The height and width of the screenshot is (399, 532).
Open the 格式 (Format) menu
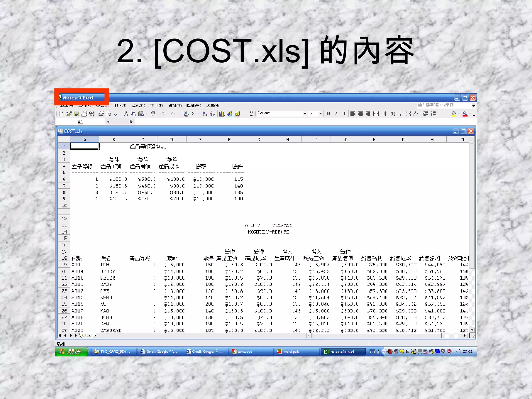click(138, 105)
